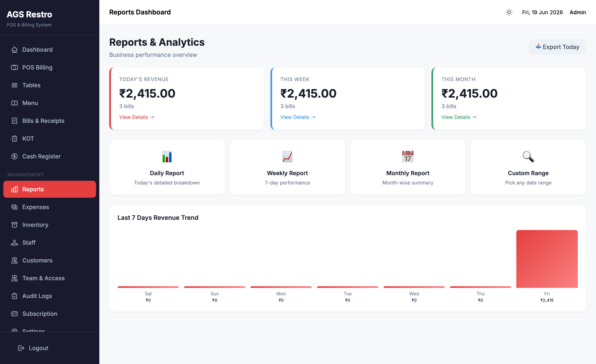Click the Staff person icon
The image size is (596, 364).
pos(14,242)
